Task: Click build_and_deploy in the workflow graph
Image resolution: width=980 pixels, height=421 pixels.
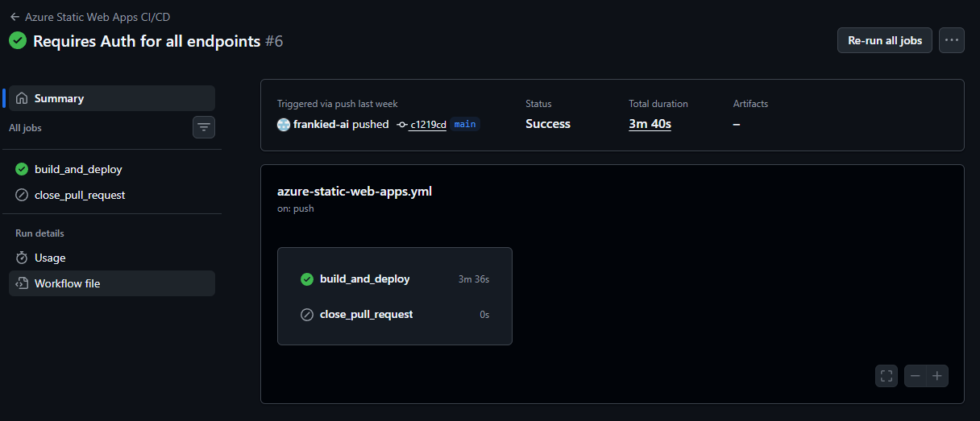Action: (x=364, y=279)
